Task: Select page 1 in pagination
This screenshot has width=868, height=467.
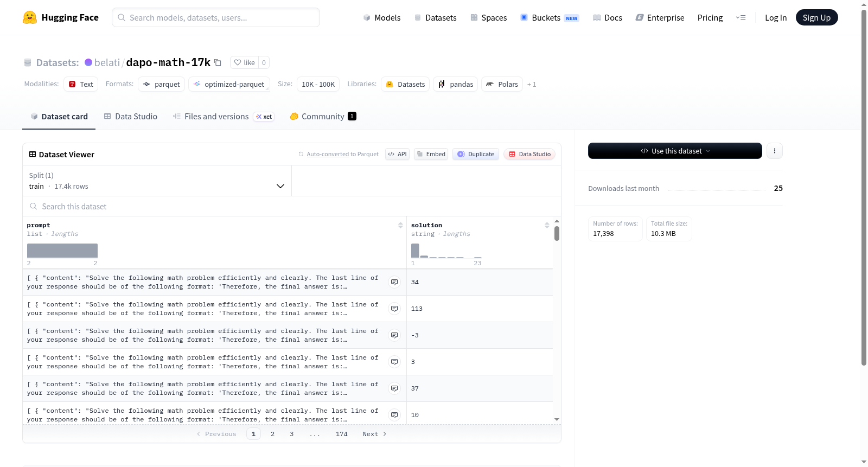Action: pos(253,434)
